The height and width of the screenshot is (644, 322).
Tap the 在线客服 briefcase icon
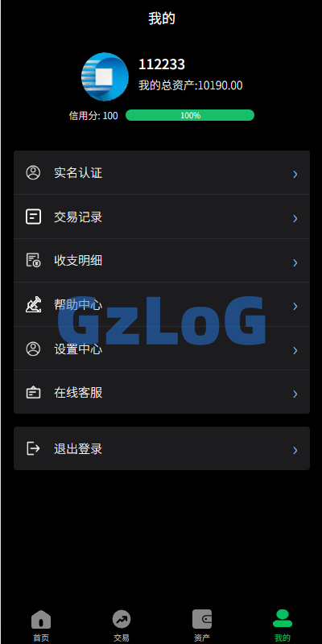[33, 393]
